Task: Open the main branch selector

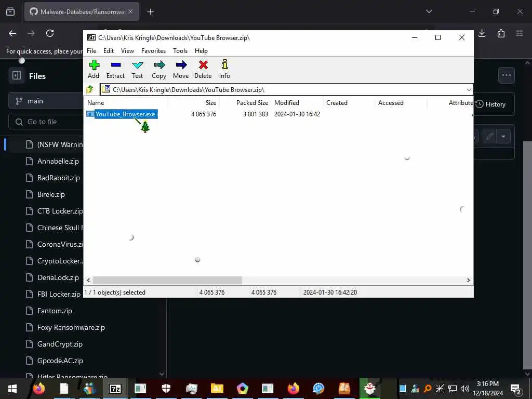Action: (x=46, y=101)
